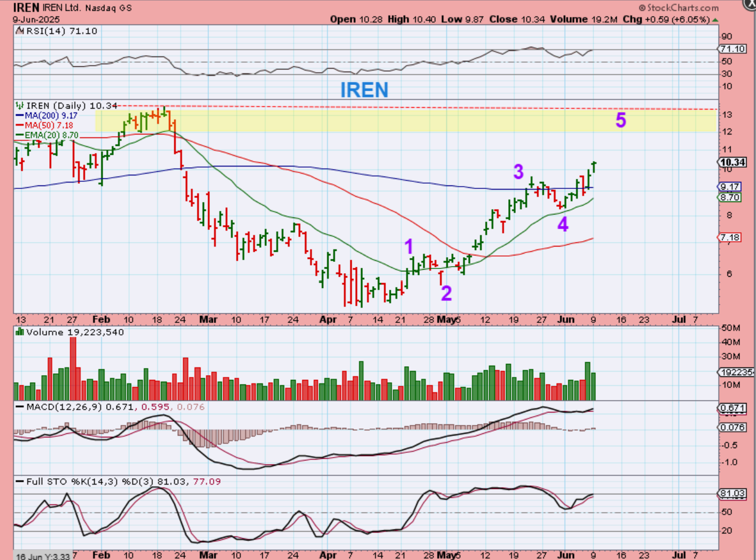Click the bold IREN ticker symbol header

tap(27, 8)
